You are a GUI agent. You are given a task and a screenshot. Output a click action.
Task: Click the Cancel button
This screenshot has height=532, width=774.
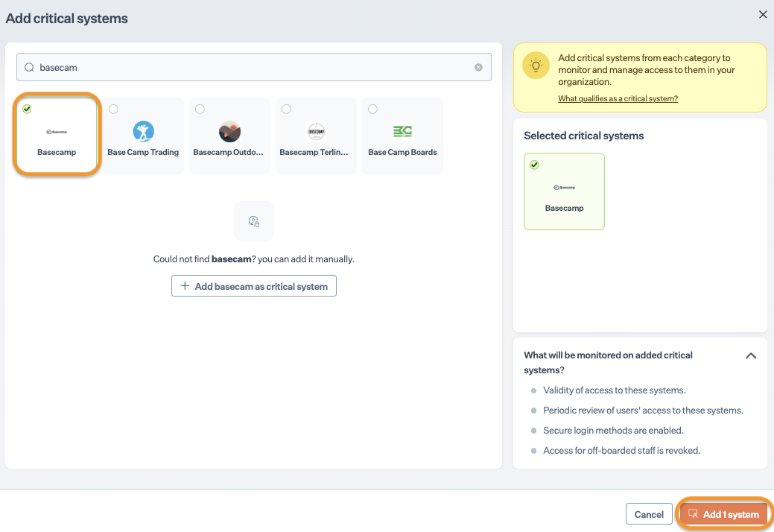pyautogui.click(x=649, y=514)
